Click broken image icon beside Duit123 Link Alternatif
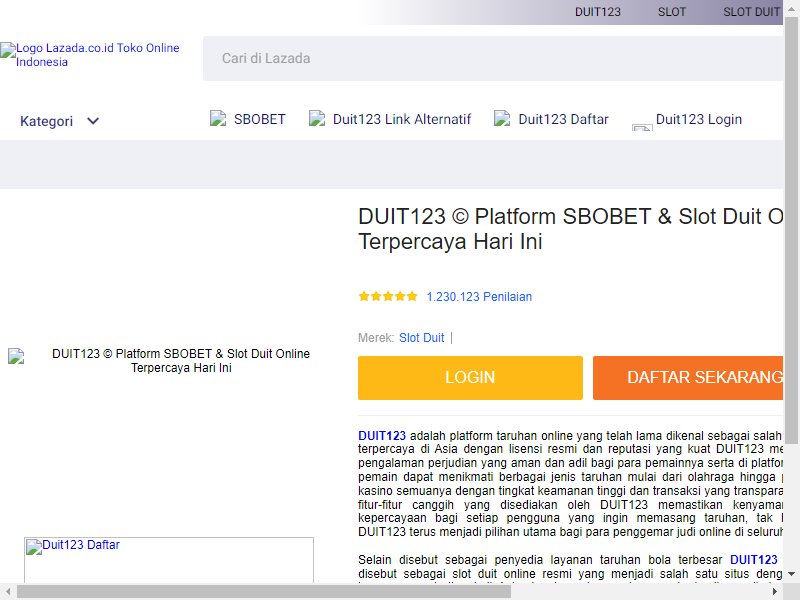 coord(317,118)
